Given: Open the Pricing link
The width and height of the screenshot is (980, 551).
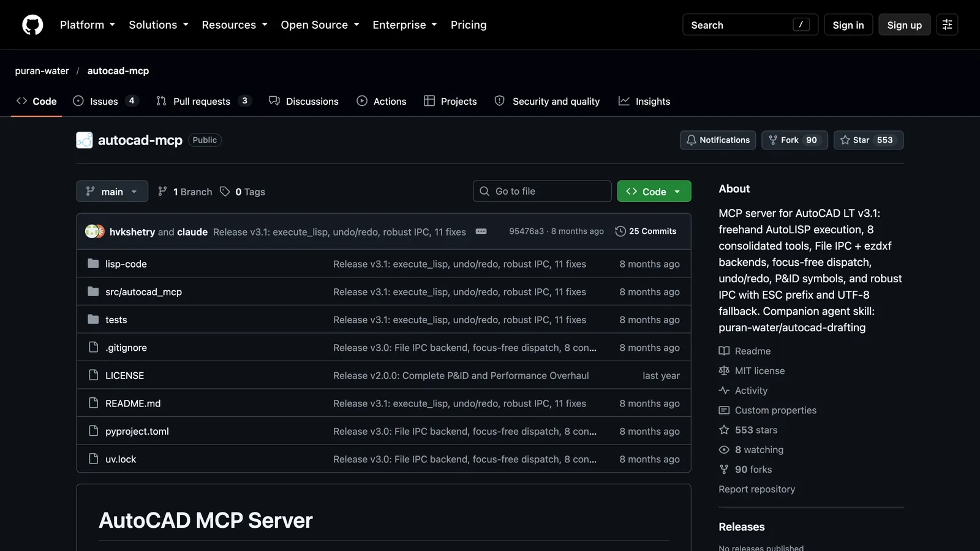Looking at the screenshot, I should [469, 24].
